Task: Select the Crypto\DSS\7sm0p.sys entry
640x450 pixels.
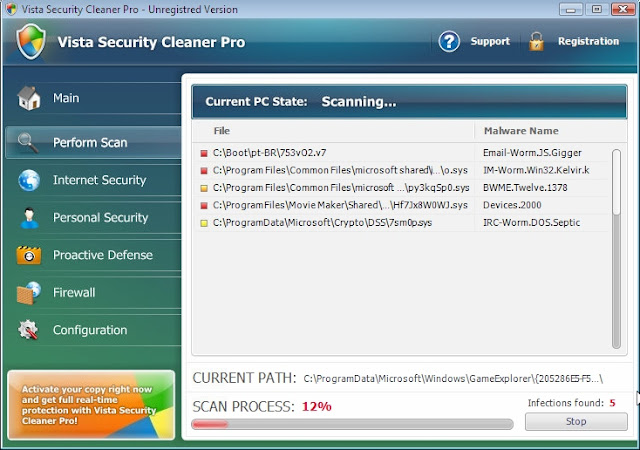Action: tap(322, 223)
